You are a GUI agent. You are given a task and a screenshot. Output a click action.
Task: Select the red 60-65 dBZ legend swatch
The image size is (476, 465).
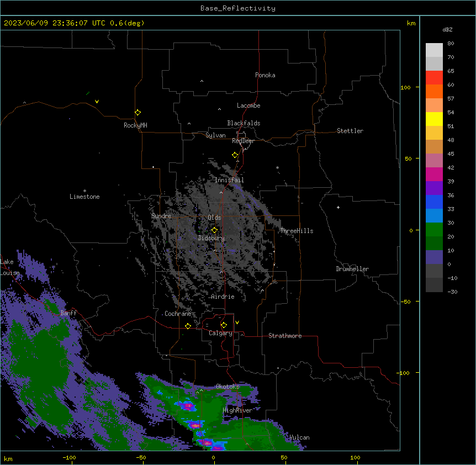(x=434, y=78)
